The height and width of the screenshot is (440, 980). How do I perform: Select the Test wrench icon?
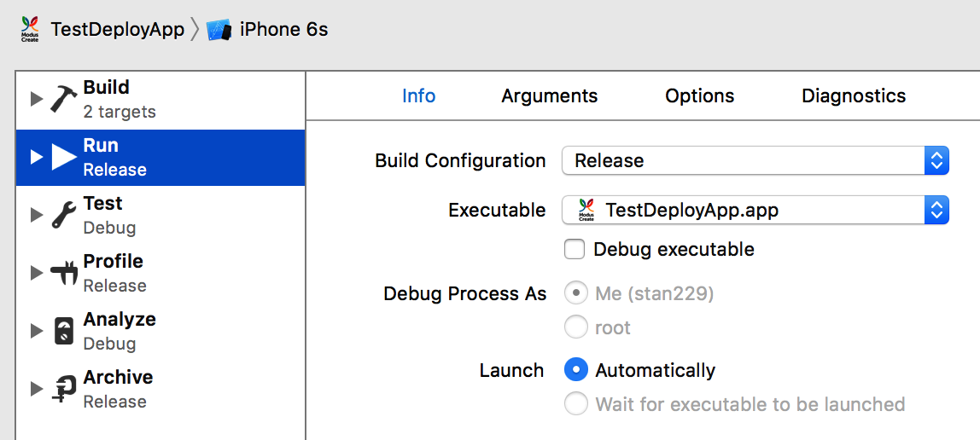[64, 215]
